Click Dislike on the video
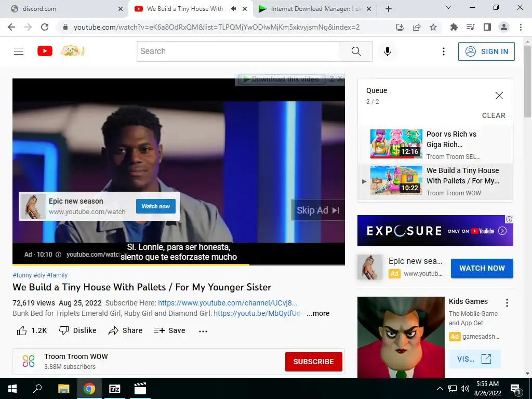This screenshot has height=399, width=532. [x=78, y=330]
